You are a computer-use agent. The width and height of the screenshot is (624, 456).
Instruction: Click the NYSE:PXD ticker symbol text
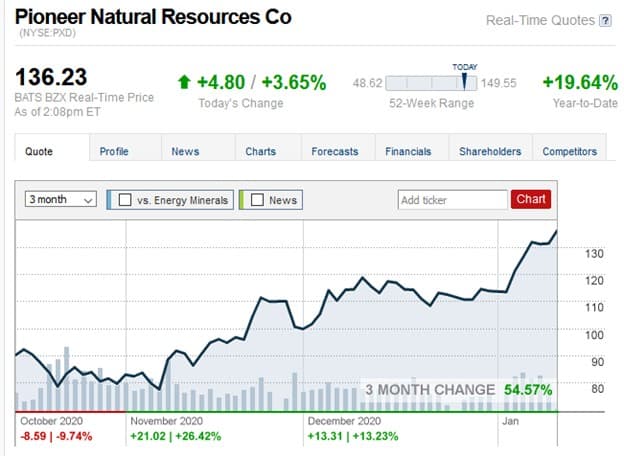(x=47, y=33)
